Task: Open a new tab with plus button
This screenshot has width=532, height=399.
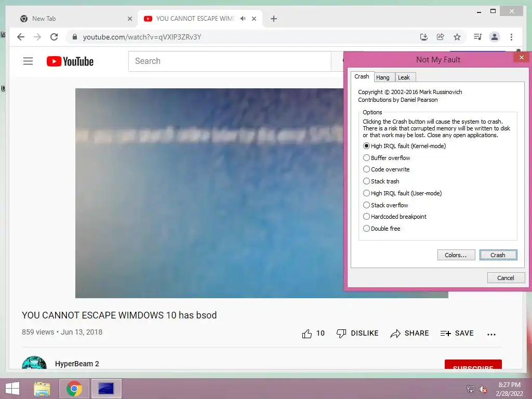Action: pyautogui.click(x=274, y=19)
